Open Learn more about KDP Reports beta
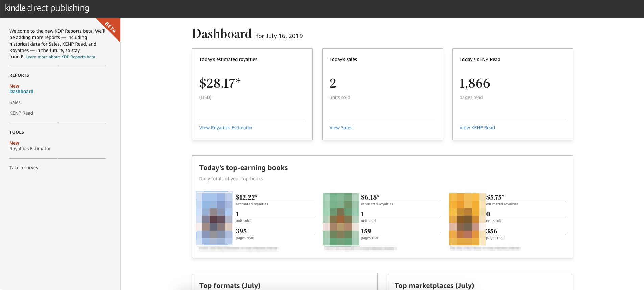Screen dimensions: 644x290 [61, 57]
